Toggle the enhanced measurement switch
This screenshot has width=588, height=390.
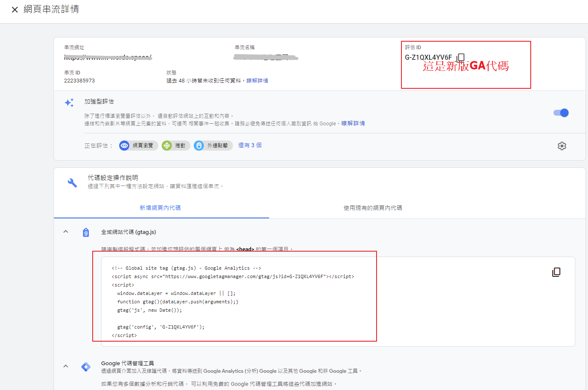561,113
